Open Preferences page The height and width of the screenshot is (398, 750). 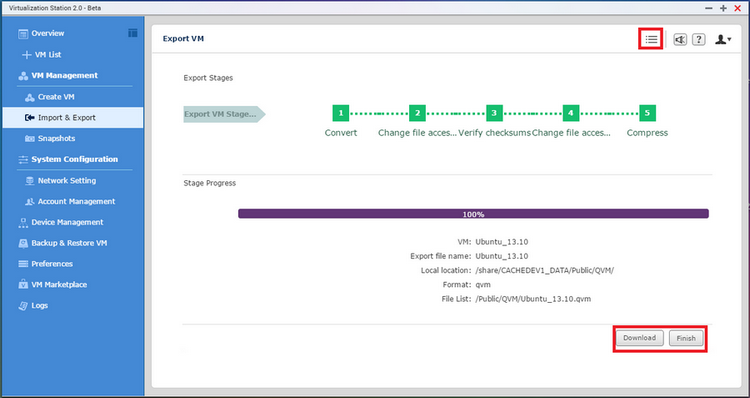point(52,264)
